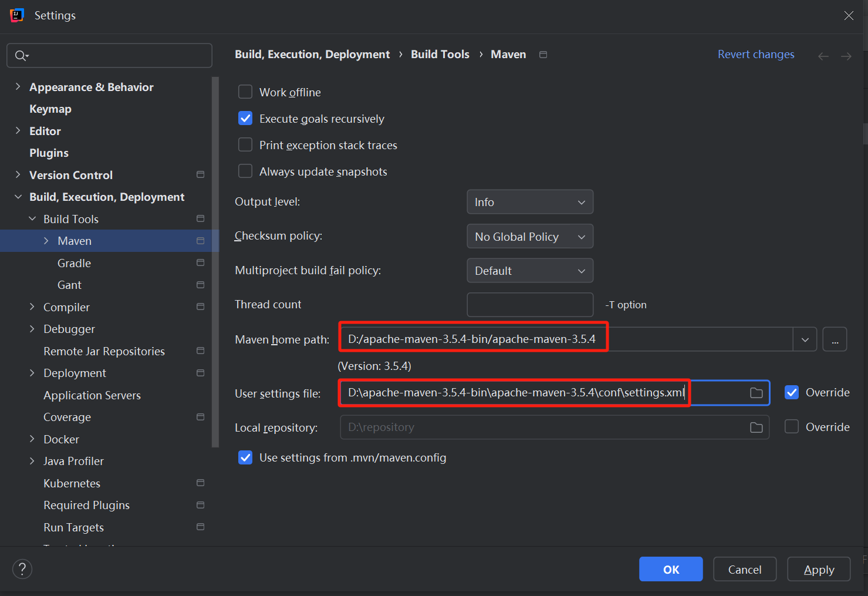Enable Print exception stack traces
This screenshot has width=868, height=596.
tap(245, 145)
